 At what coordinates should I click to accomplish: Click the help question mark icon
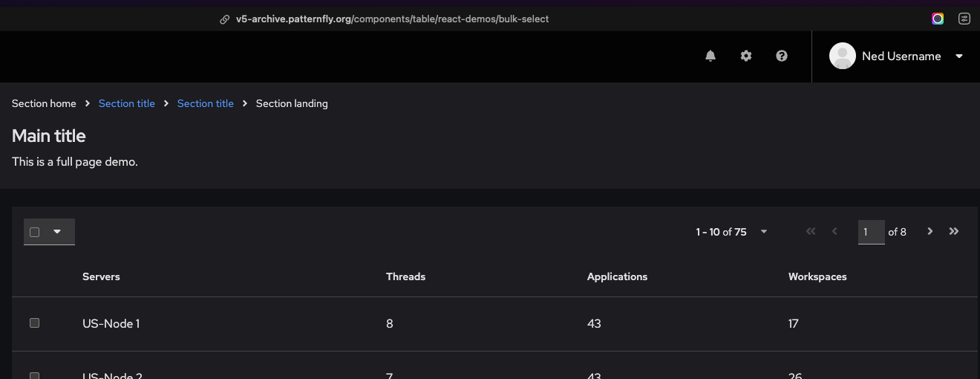pyautogui.click(x=782, y=56)
